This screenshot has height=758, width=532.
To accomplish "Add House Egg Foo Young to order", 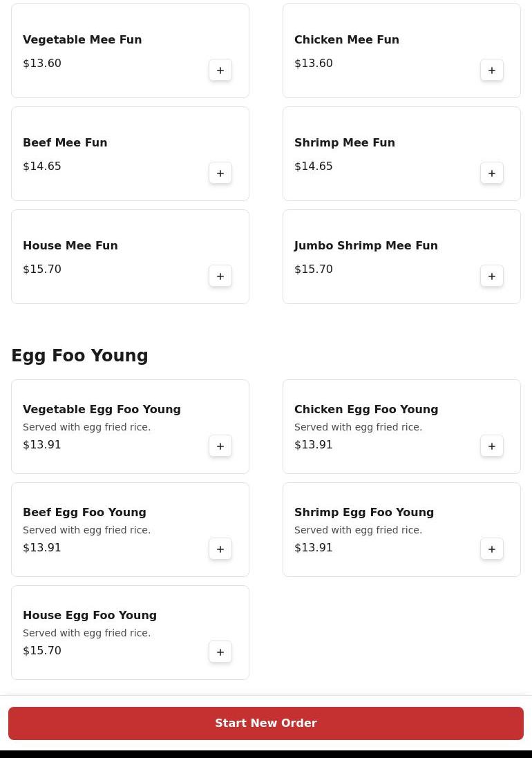I will click(x=220, y=652).
